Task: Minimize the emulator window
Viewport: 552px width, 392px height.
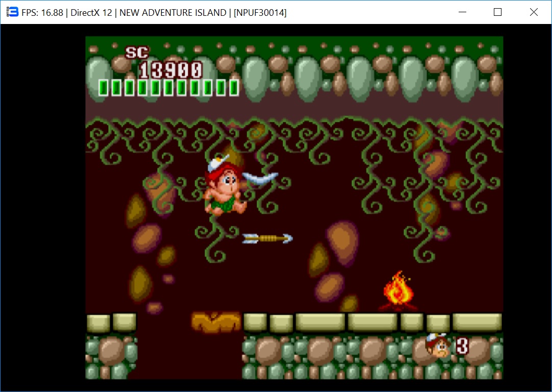Action: [x=463, y=12]
